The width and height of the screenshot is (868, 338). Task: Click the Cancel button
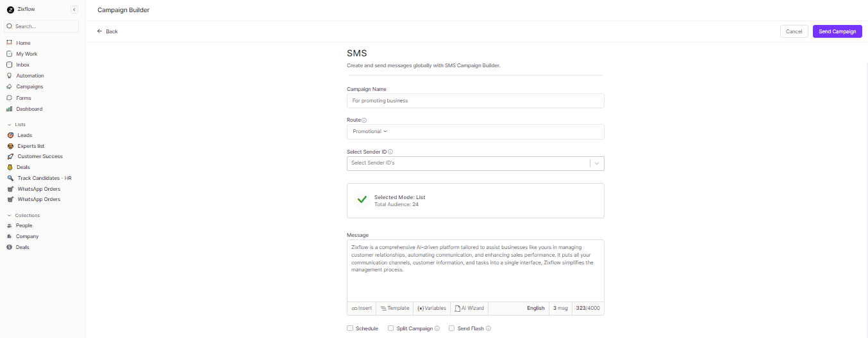(x=794, y=31)
